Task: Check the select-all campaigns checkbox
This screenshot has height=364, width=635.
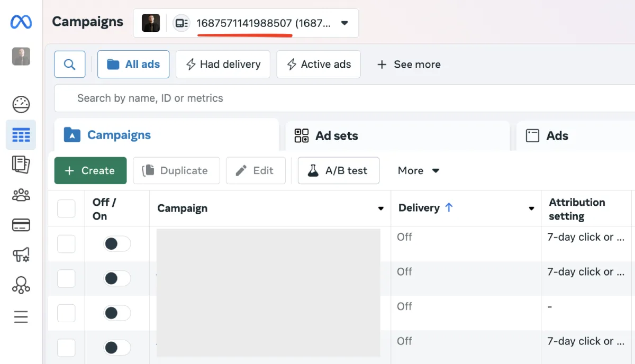Action: (x=66, y=208)
